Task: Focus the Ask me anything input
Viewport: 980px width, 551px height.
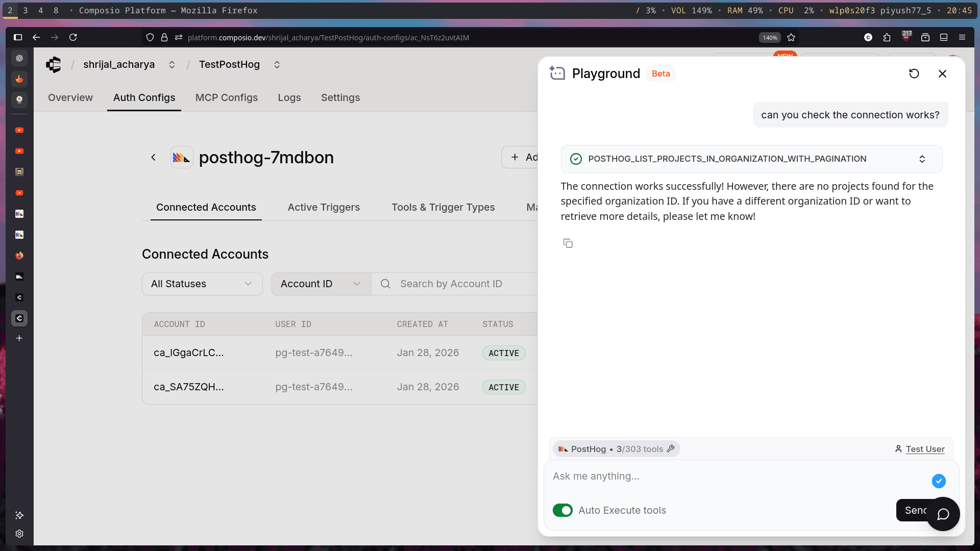Action: coord(735,476)
